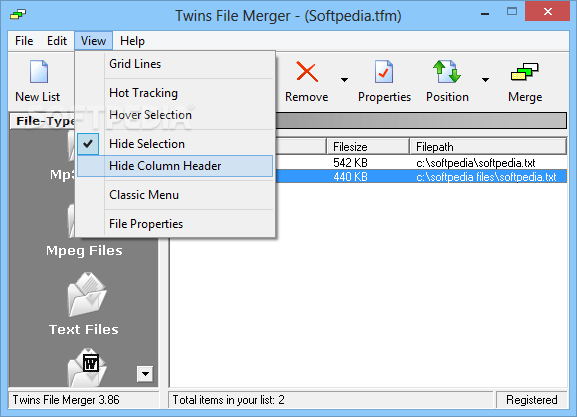
Task: Uncheck the Hide Selection option
Action: 175,144
